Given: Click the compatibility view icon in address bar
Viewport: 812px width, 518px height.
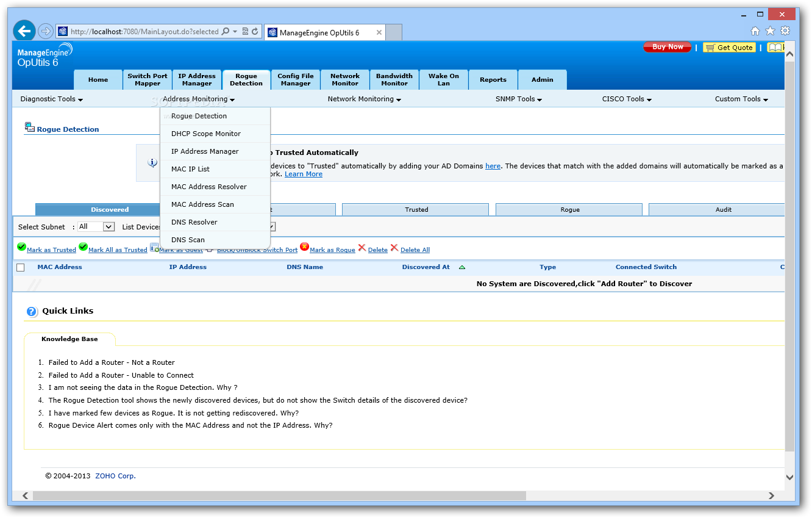Looking at the screenshot, I should click(245, 32).
